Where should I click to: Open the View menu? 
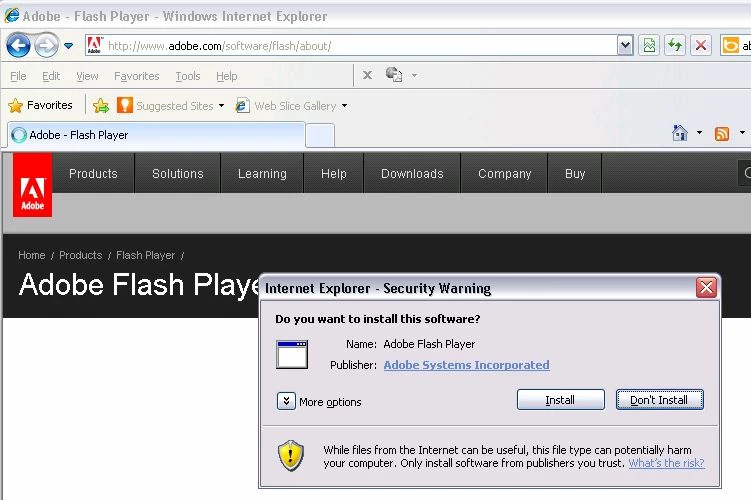tap(87, 76)
